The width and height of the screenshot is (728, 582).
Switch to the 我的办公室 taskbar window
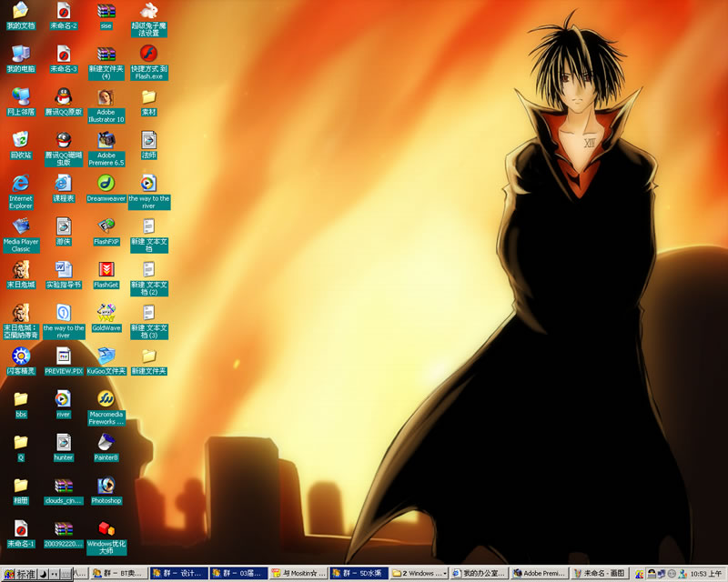(479, 574)
